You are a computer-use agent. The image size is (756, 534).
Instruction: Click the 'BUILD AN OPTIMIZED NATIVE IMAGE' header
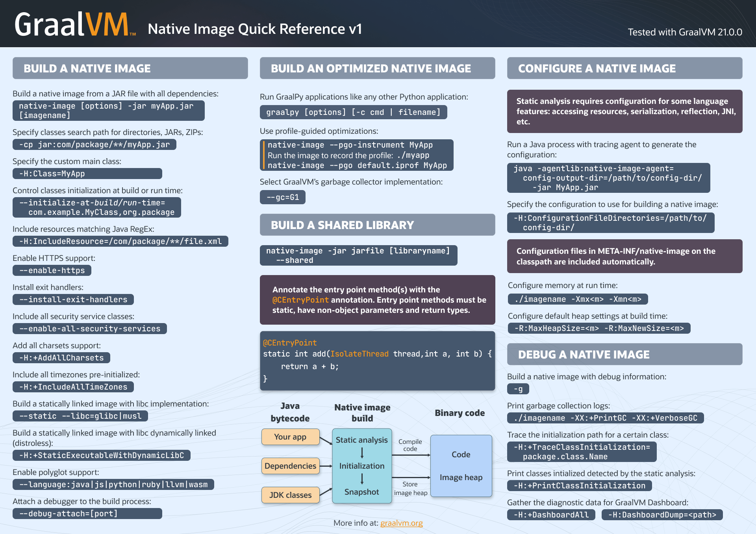377,68
